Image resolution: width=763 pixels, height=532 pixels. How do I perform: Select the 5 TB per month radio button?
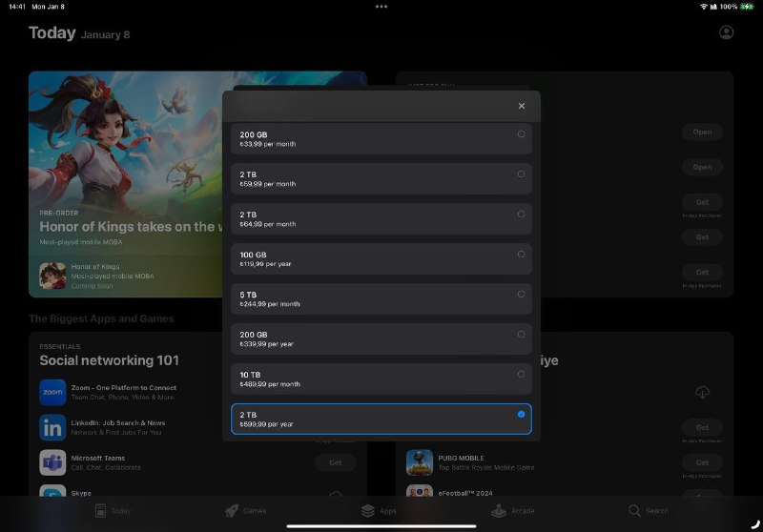[x=521, y=295]
